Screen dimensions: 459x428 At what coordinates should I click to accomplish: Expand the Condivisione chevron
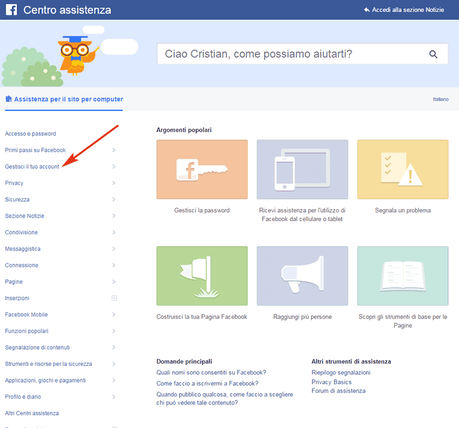(114, 232)
